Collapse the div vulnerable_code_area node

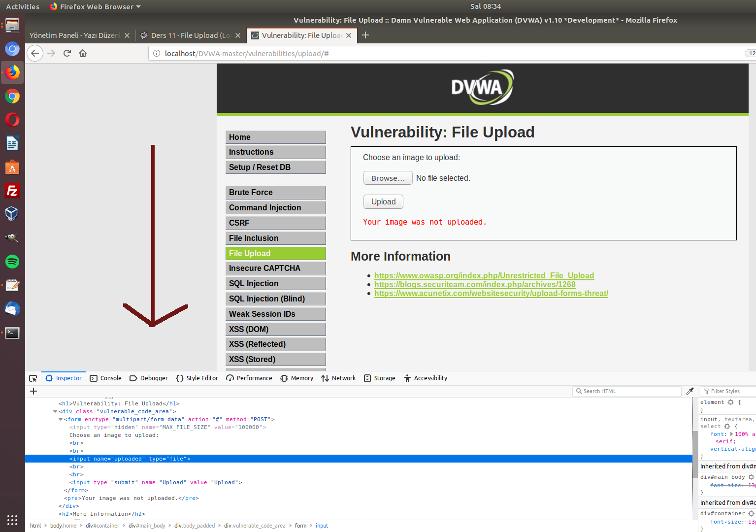coord(55,412)
